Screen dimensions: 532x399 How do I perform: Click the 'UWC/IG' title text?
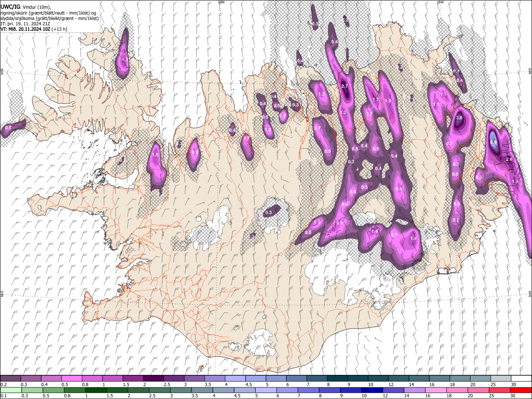click(10, 7)
